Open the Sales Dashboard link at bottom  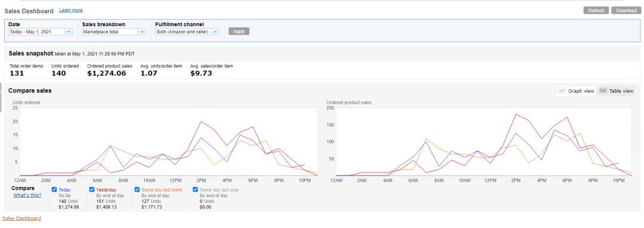[22, 218]
